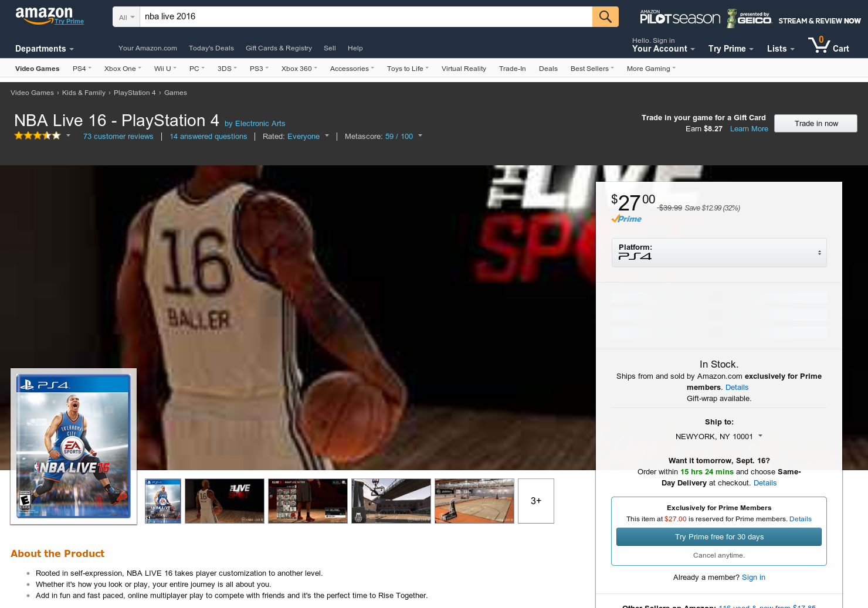This screenshot has width=868, height=608.
Task: Click the Kids & Family breadcrumb
Action: click(84, 93)
